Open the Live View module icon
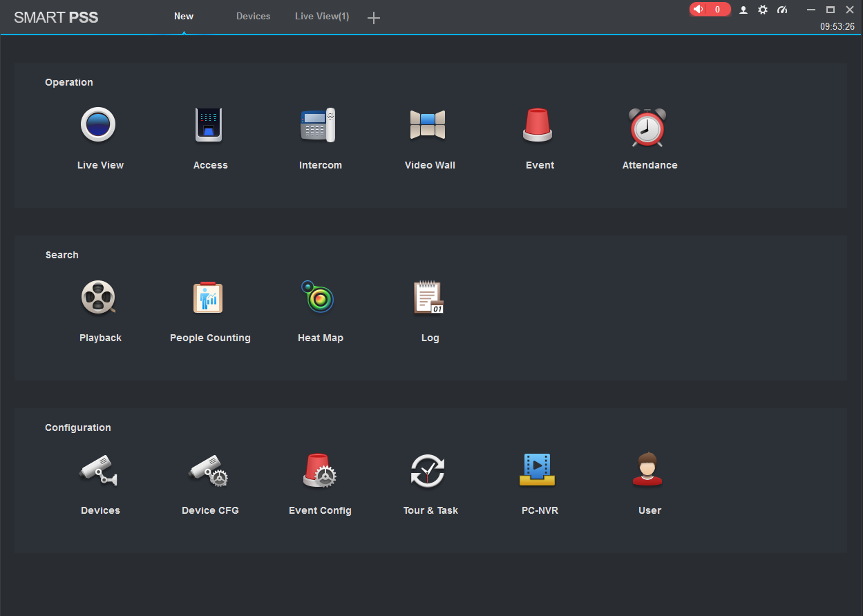Screen dimensions: 863x616 click(x=98, y=125)
